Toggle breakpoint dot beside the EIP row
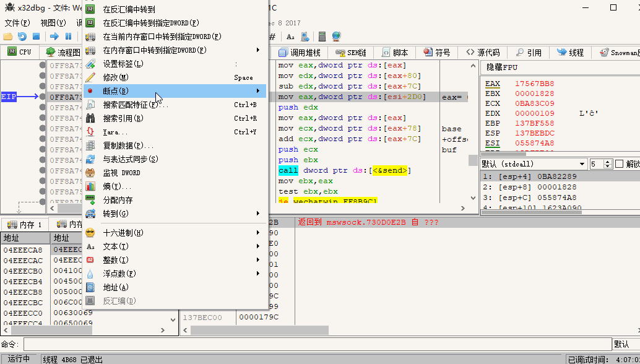Screen dimensions: 640x364 coord(42,97)
